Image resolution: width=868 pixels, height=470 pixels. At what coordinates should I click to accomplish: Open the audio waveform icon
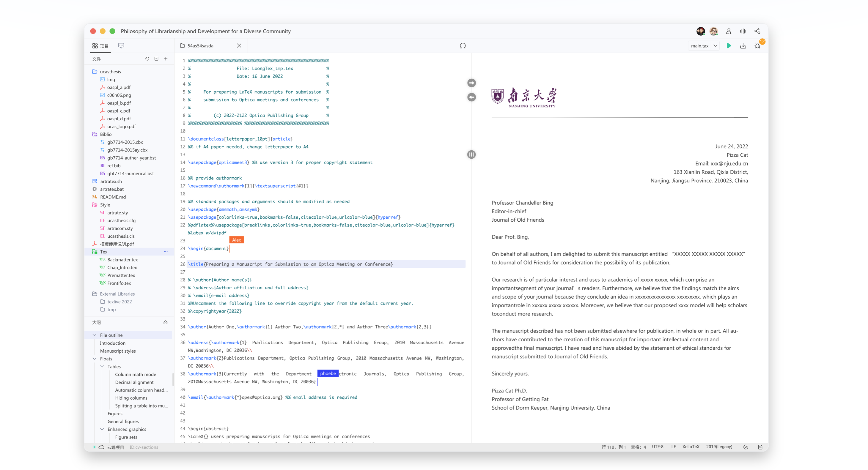pos(743,31)
